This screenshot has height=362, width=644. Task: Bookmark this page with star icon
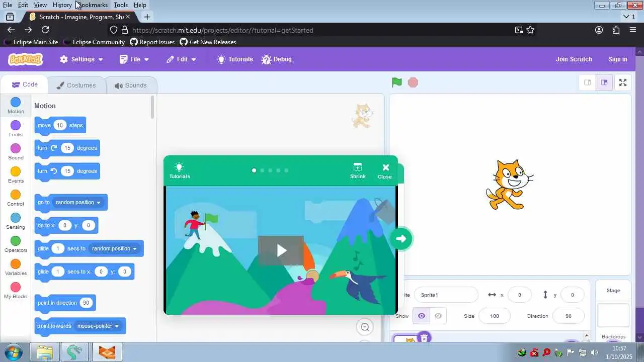coord(530,30)
